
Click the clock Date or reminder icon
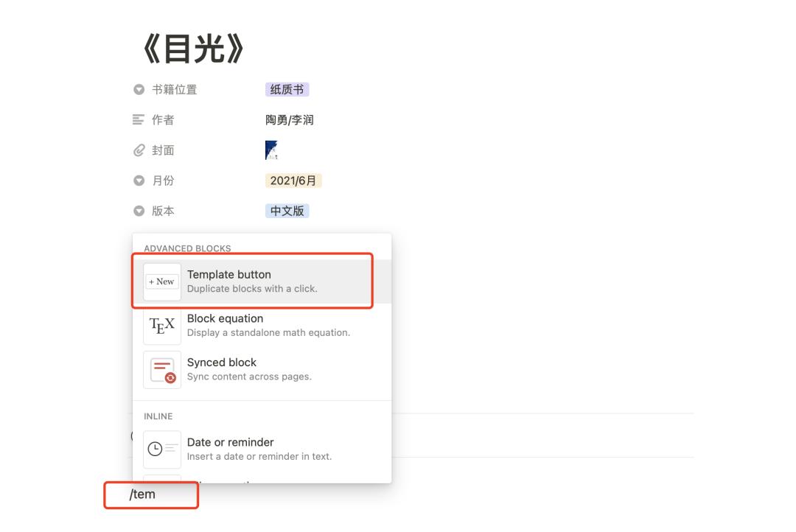click(x=161, y=449)
